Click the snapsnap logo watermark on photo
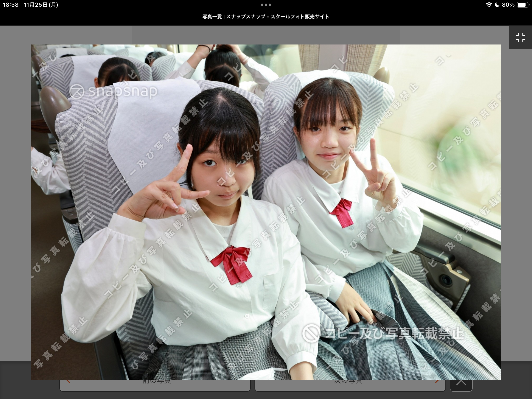 113,91
